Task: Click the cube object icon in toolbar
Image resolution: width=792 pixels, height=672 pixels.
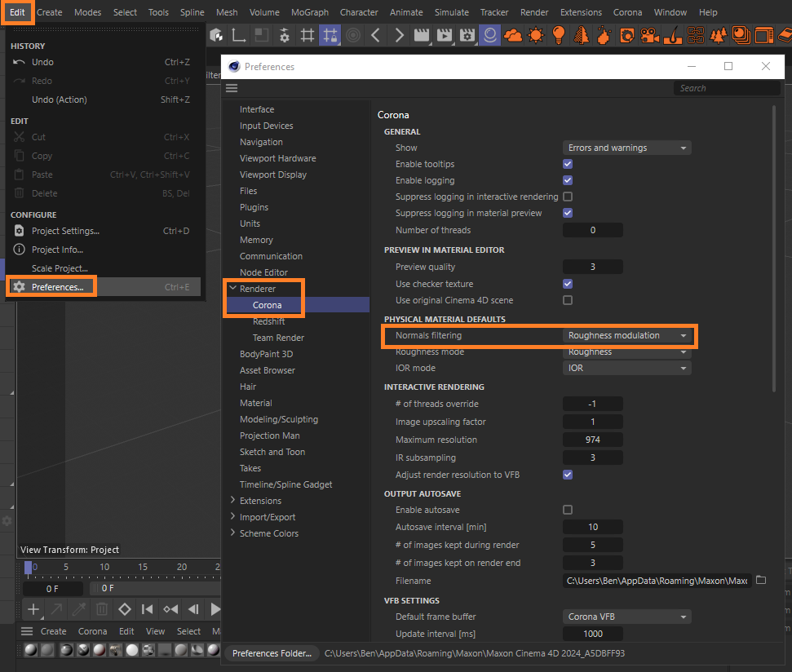Action: [216, 35]
